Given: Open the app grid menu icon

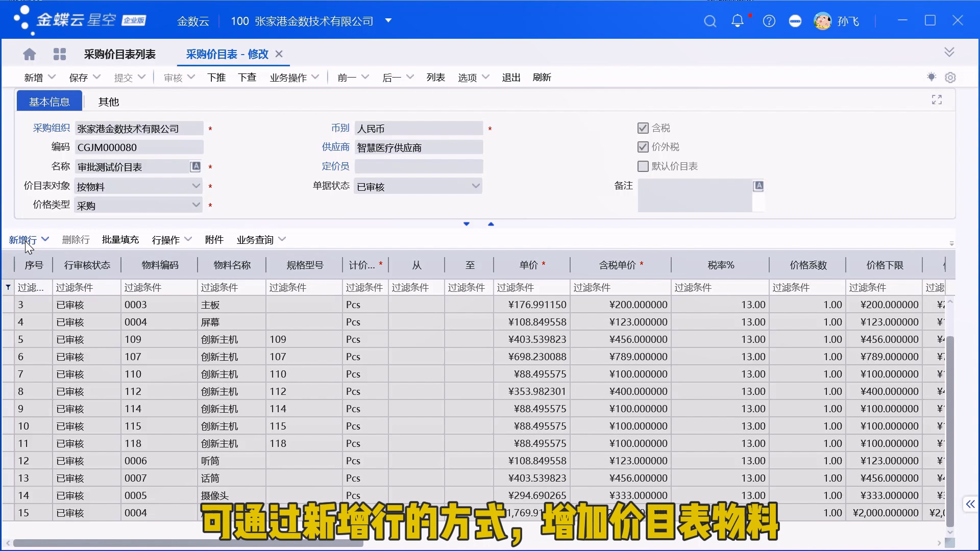Looking at the screenshot, I should [60, 54].
